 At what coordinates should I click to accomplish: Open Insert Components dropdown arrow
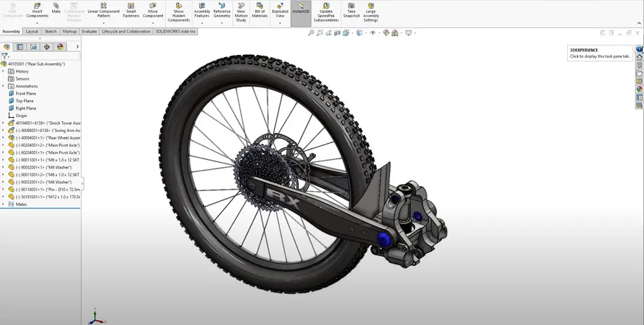(37, 23)
